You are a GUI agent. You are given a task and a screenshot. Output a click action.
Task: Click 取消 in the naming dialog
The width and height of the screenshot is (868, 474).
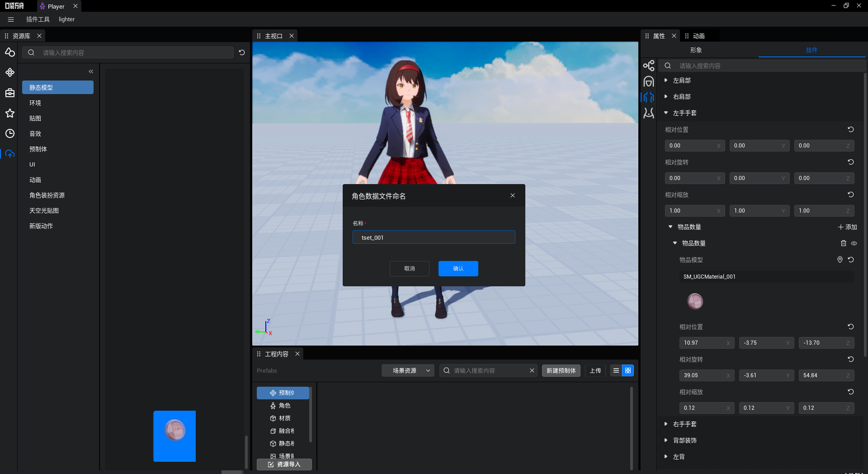click(x=410, y=269)
